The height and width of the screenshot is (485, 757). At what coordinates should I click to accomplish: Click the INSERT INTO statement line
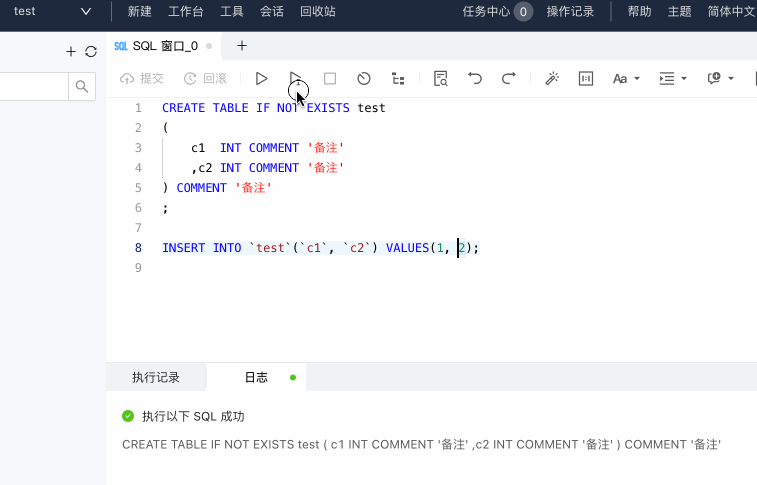click(x=321, y=248)
